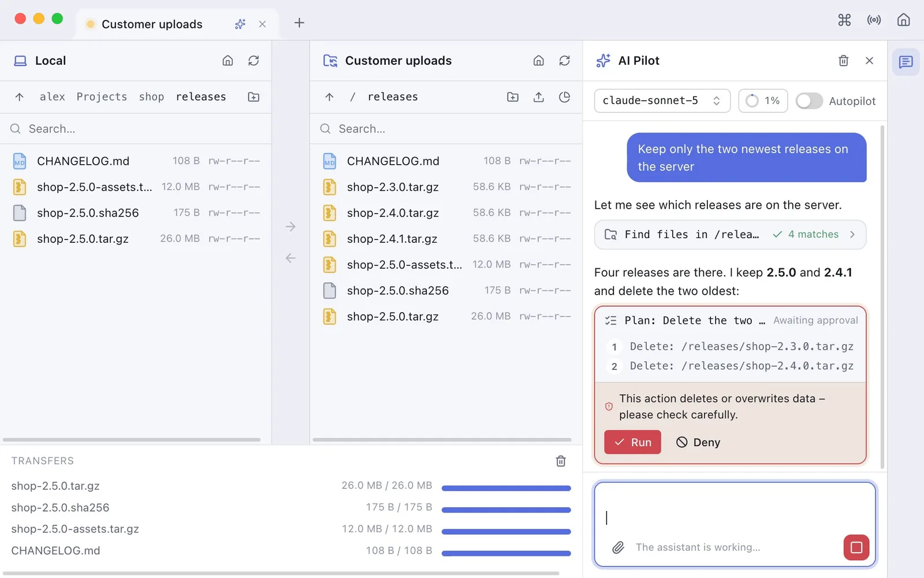Focus the Customer uploads search field

pos(446,129)
